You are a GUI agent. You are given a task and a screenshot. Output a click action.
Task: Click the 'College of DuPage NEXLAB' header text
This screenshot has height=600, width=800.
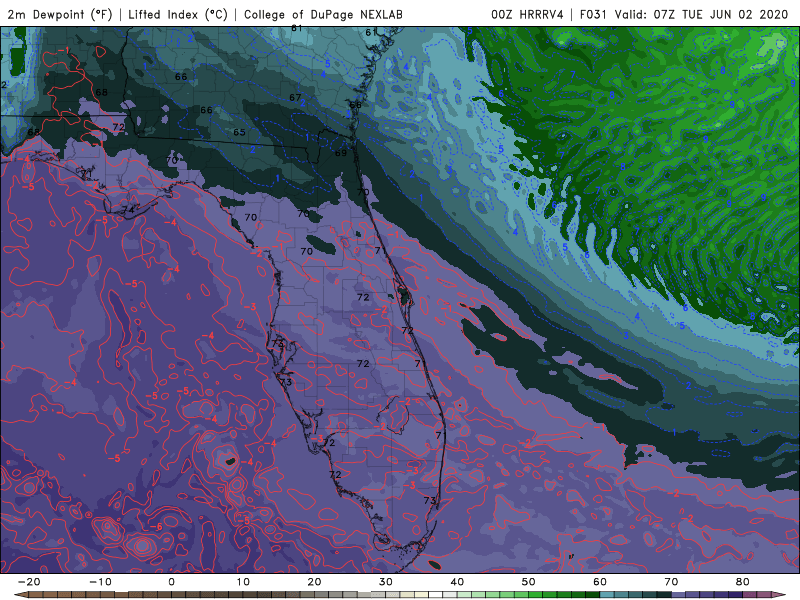coord(323,14)
